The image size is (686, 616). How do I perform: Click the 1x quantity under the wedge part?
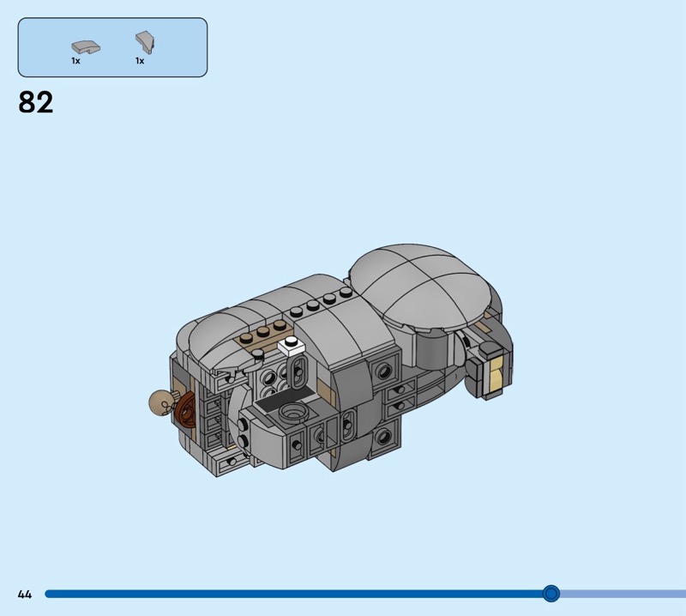tap(139, 62)
